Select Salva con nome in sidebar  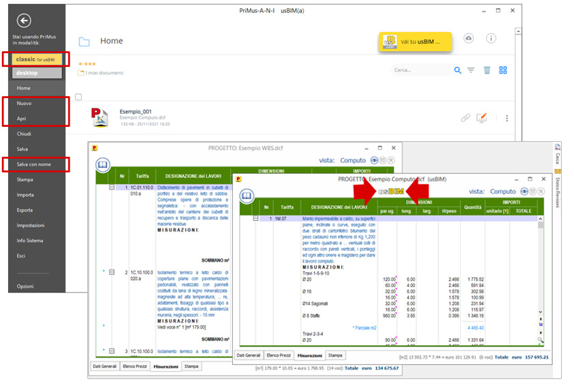point(33,164)
